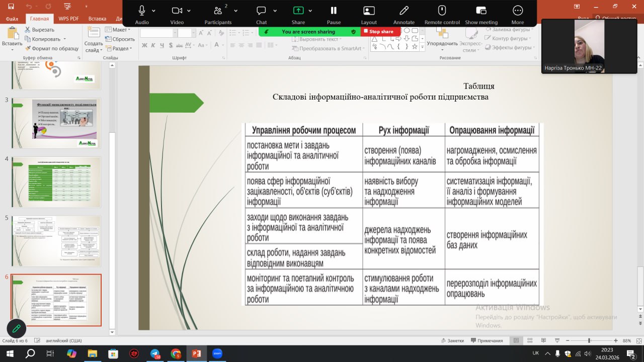The height and width of the screenshot is (362, 644).
Task: Click the Zoom Layout icon
Action: (369, 11)
